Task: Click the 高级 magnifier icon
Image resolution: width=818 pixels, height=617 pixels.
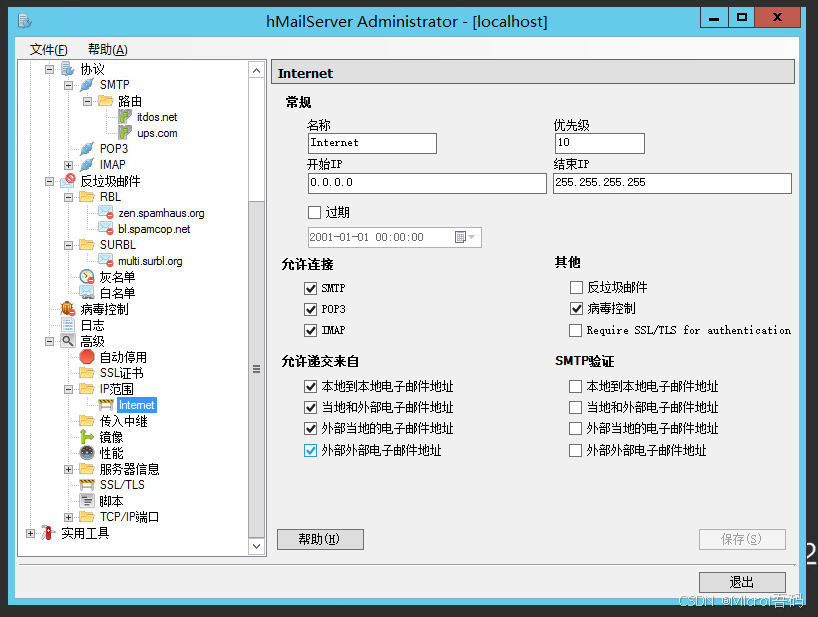Action: 68,341
